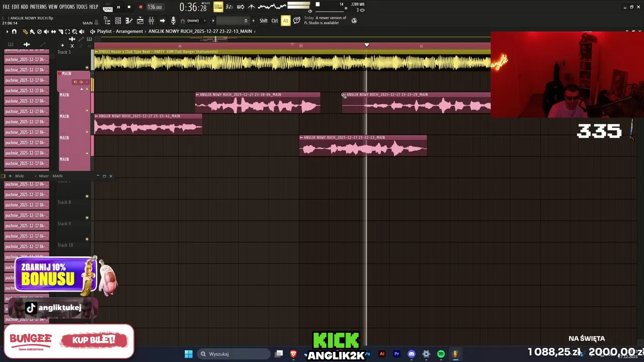Toggle PAT/SONG mode switch
644x362 pixels.
pyautogui.click(x=108, y=7)
